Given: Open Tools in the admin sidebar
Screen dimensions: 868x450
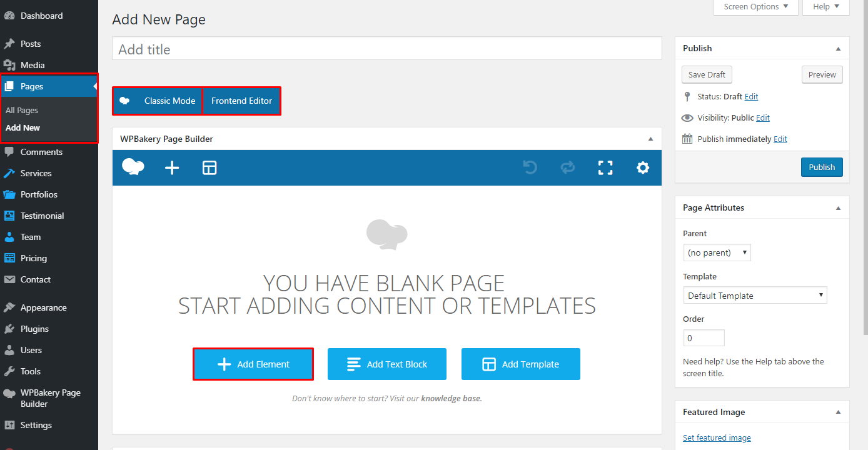Looking at the screenshot, I should 49,371.
